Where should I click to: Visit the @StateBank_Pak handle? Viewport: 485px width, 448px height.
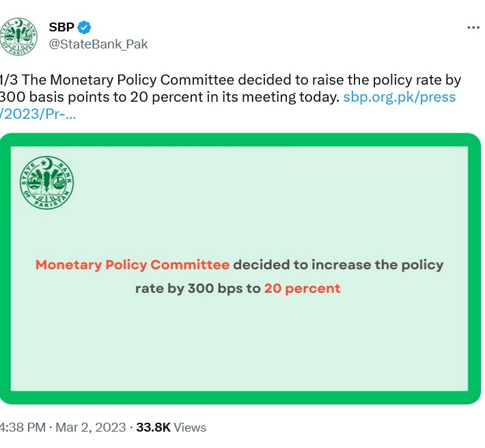coord(98,44)
